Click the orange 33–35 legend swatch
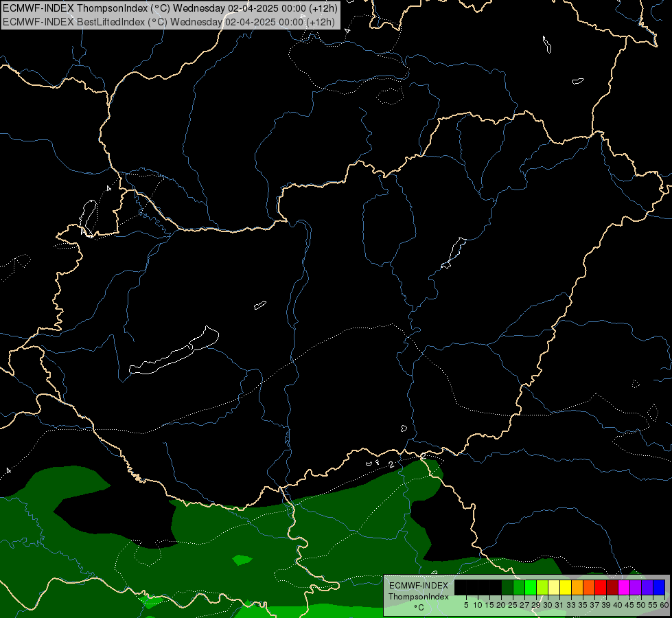This screenshot has width=672, height=618. tap(577, 587)
